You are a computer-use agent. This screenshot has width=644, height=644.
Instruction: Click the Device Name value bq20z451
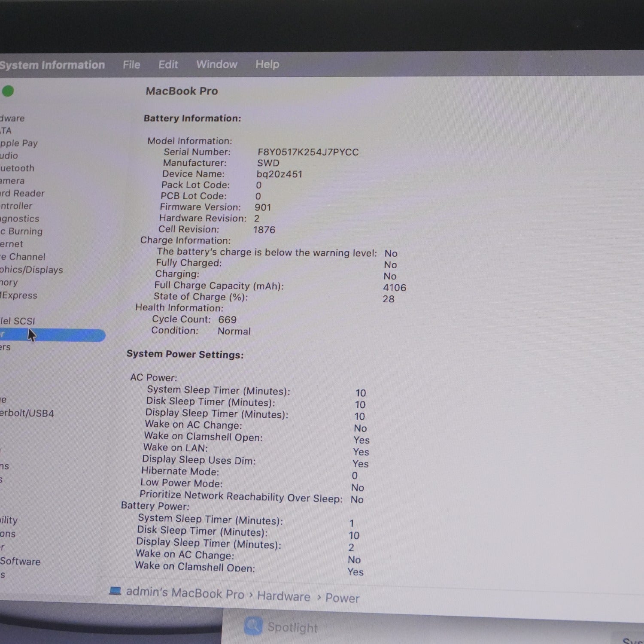tap(279, 174)
